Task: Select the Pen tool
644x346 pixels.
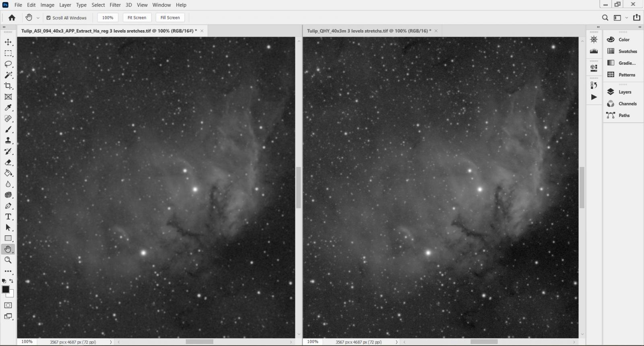Action: point(8,206)
